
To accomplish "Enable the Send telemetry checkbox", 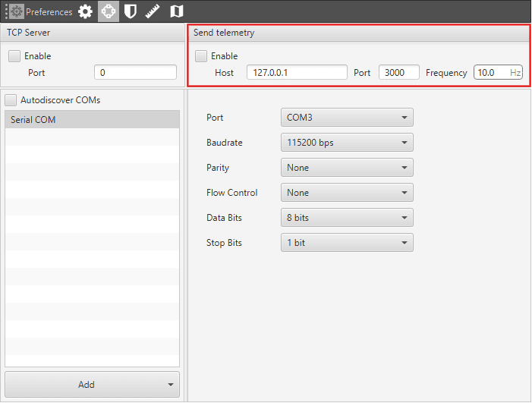I will coord(201,56).
